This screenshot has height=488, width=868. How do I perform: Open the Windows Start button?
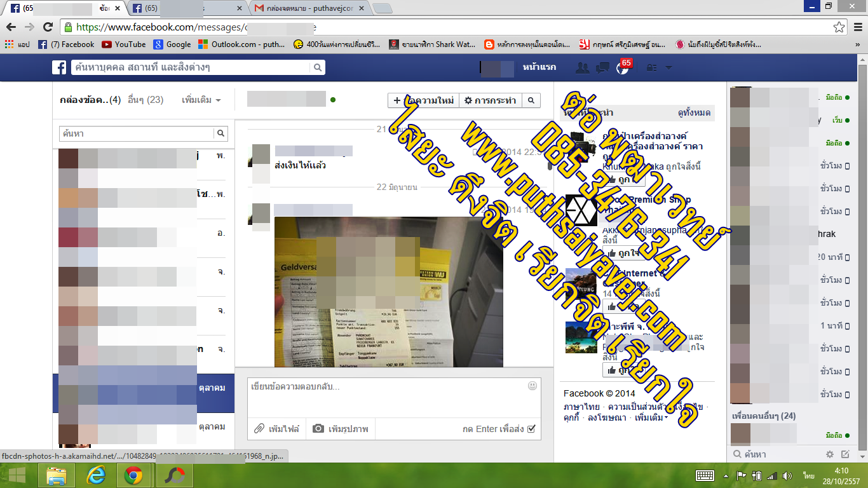[16, 475]
